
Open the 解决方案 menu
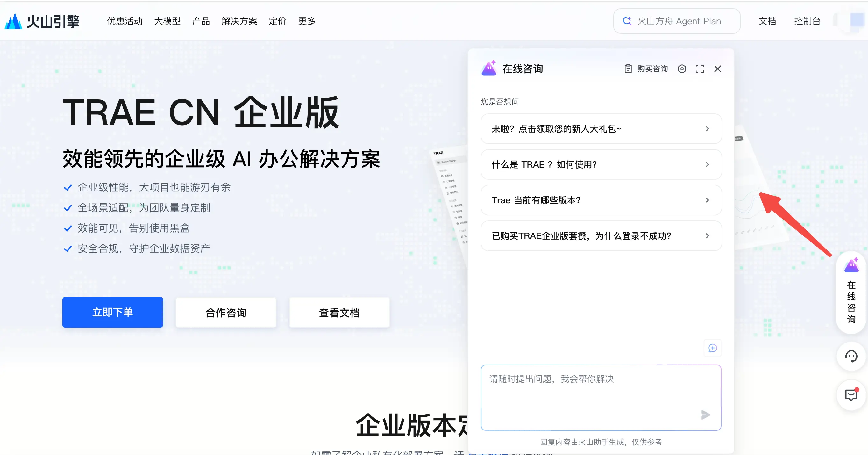coord(239,21)
